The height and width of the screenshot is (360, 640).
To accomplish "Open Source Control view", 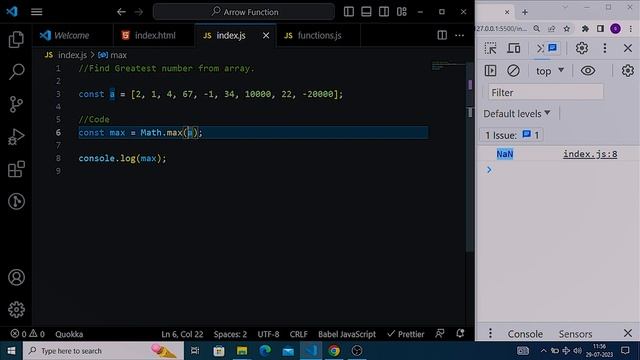I will click(16, 104).
